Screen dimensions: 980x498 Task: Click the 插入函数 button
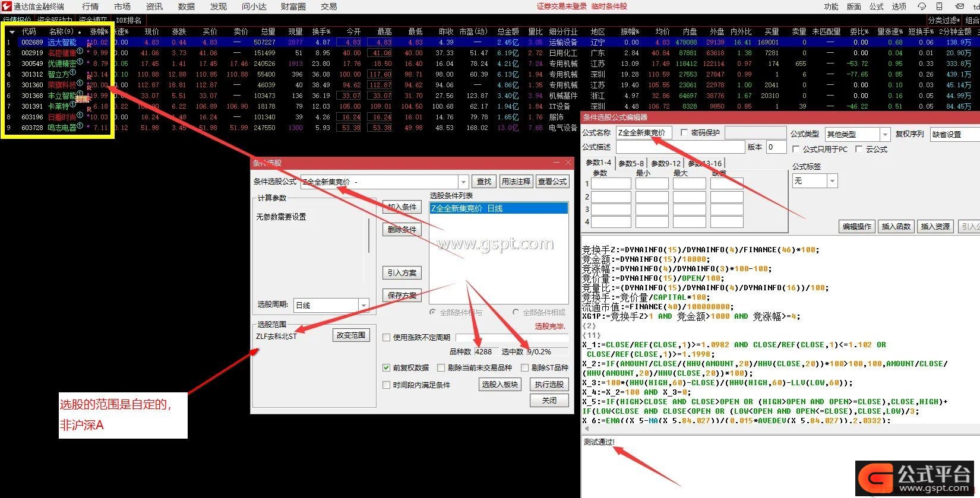click(x=896, y=227)
